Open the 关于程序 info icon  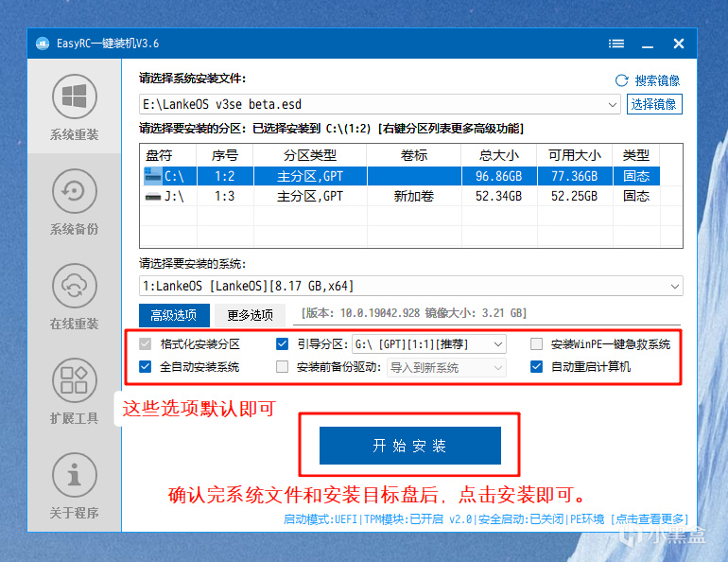[75, 475]
